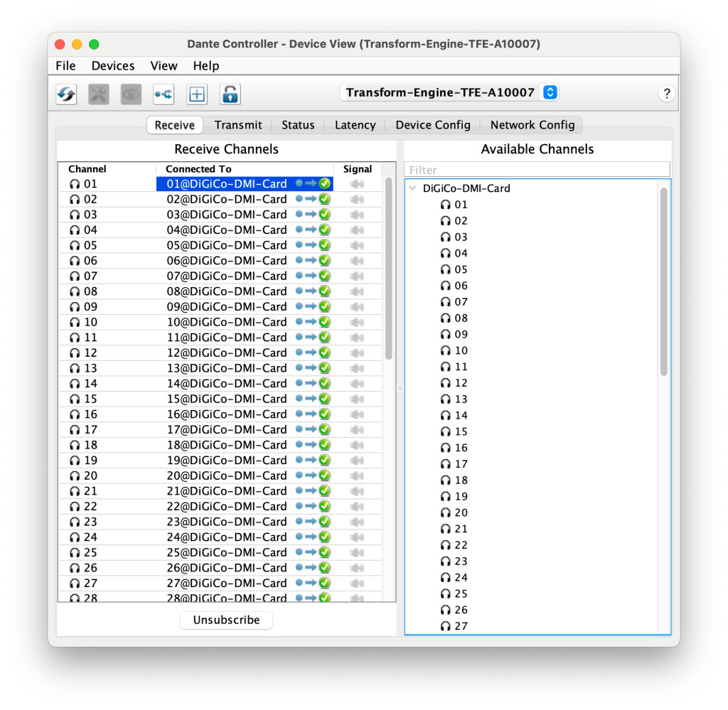Select the 03@DiGiCo-DMI-Card connection text
The image size is (728, 710).
[227, 215]
